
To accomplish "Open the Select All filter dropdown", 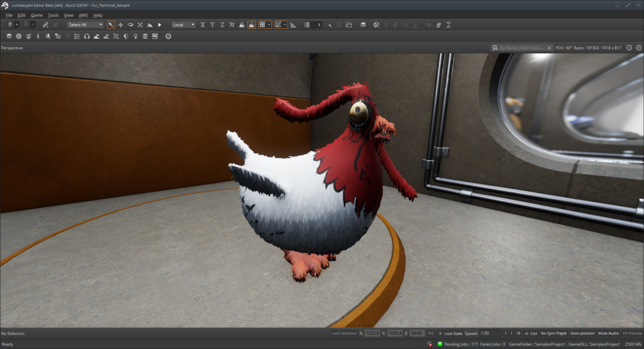I will [x=86, y=25].
